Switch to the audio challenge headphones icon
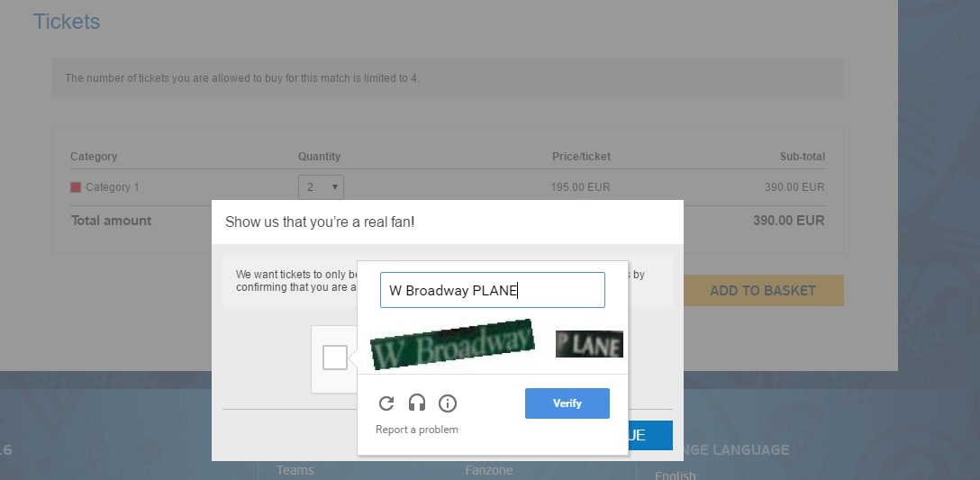 click(x=417, y=403)
